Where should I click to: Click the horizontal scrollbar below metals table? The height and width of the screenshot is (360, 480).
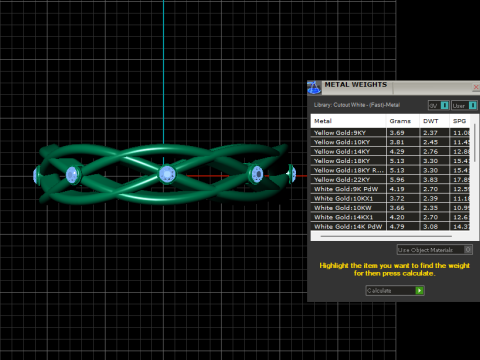[x=386, y=236]
